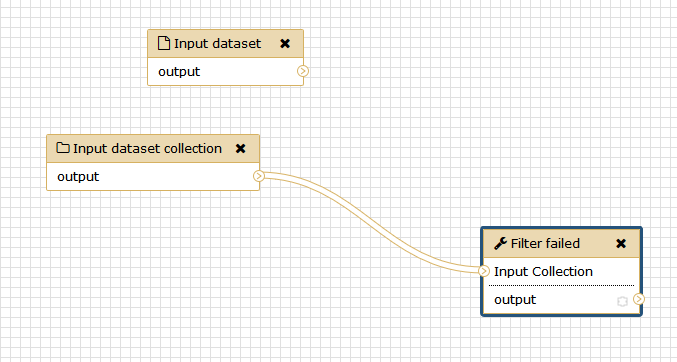The width and height of the screenshot is (677, 362).
Task: Click the Input dataset collection output connector
Action: click(259, 176)
